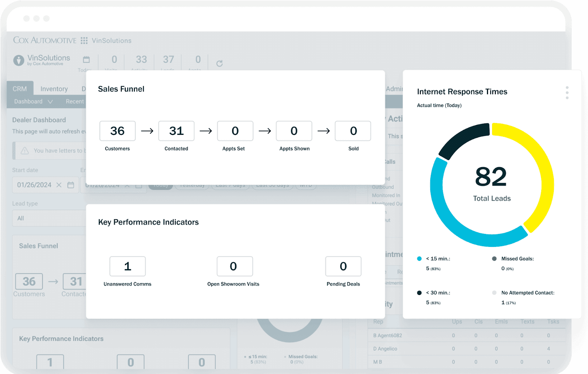Click the 36 Customers box in Sales Funnel card
This screenshot has width=588, height=374.
point(118,131)
